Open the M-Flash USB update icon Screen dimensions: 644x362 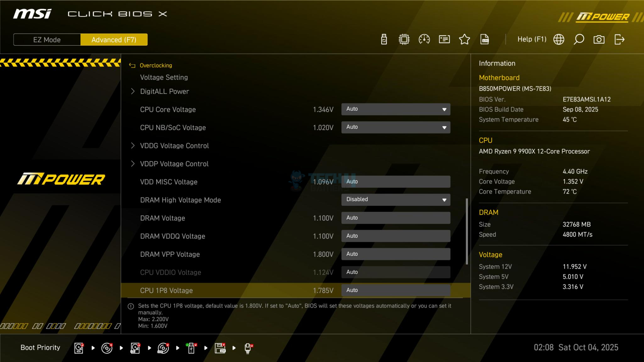coord(384,40)
